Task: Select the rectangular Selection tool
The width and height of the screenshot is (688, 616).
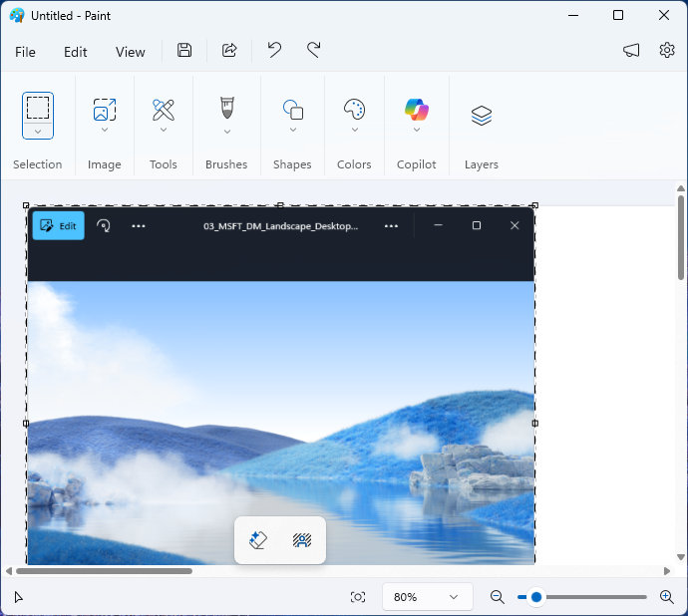Action: pyautogui.click(x=38, y=108)
